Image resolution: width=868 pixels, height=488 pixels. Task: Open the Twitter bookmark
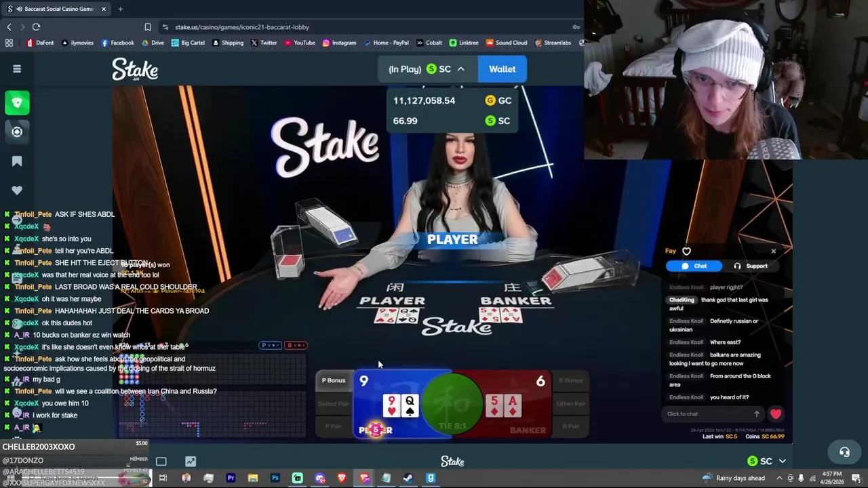(x=263, y=43)
